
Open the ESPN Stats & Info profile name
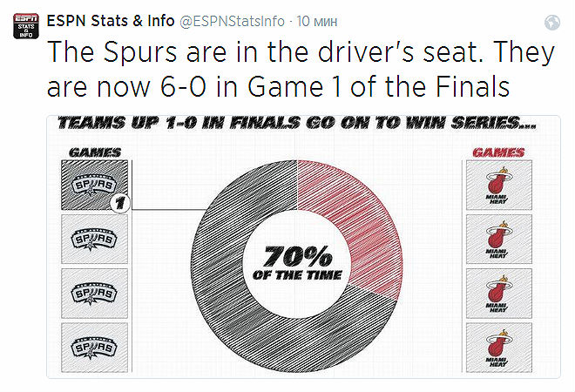pyautogui.click(x=111, y=21)
